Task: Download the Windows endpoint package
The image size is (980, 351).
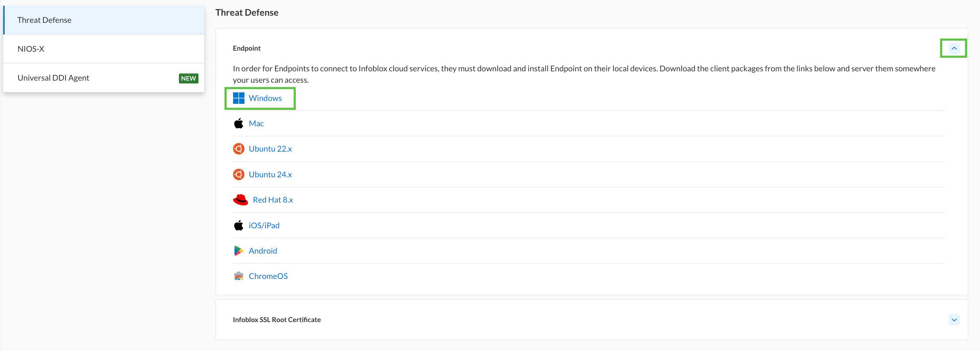Action: [x=265, y=98]
